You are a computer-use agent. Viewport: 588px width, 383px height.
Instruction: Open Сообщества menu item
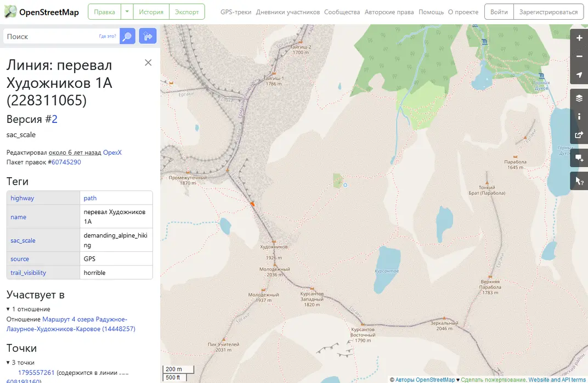click(342, 12)
